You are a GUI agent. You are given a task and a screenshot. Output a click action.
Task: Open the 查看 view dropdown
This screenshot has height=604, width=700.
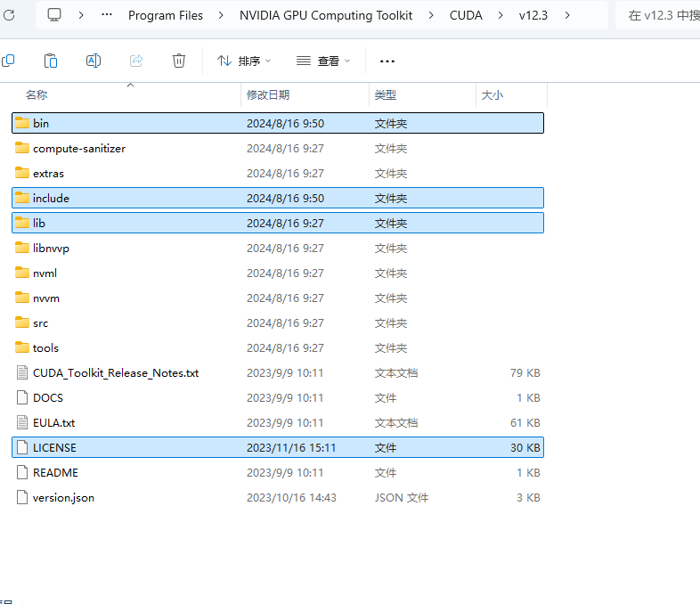click(323, 61)
